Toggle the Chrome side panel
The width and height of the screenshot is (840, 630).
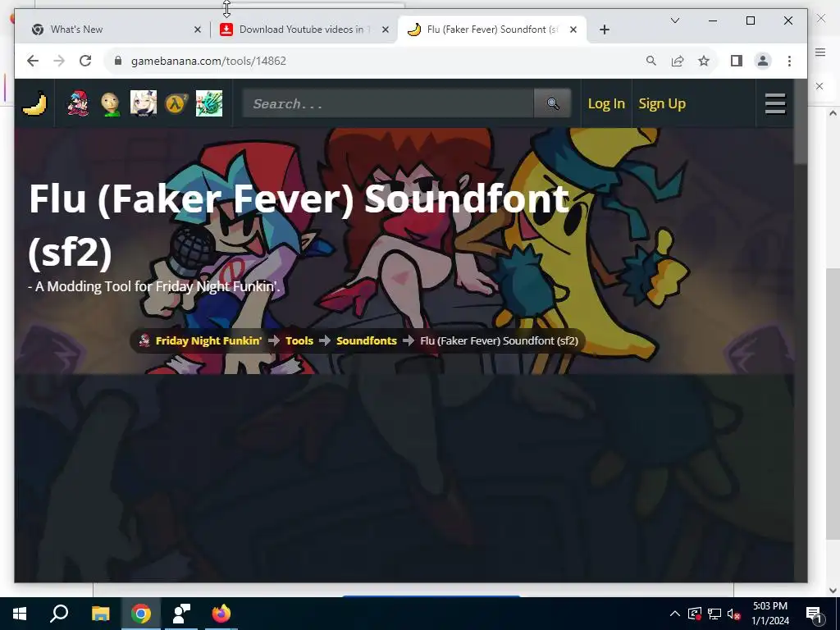tap(737, 61)
